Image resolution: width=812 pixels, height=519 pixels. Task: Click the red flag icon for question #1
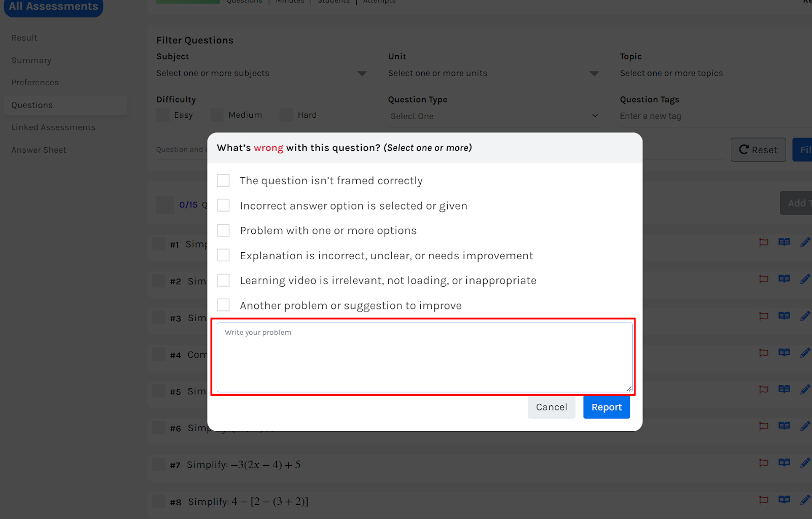763,243
